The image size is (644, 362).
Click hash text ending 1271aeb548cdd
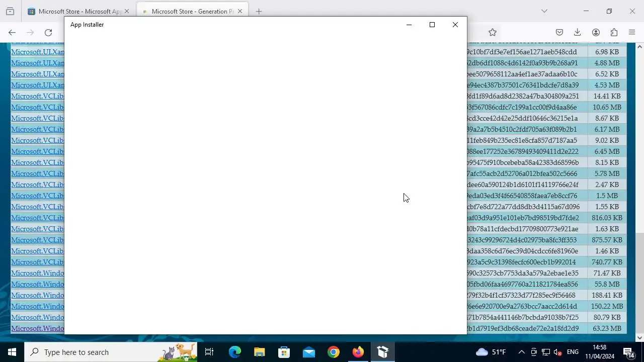pyautogui.click(x=522, y=52)
